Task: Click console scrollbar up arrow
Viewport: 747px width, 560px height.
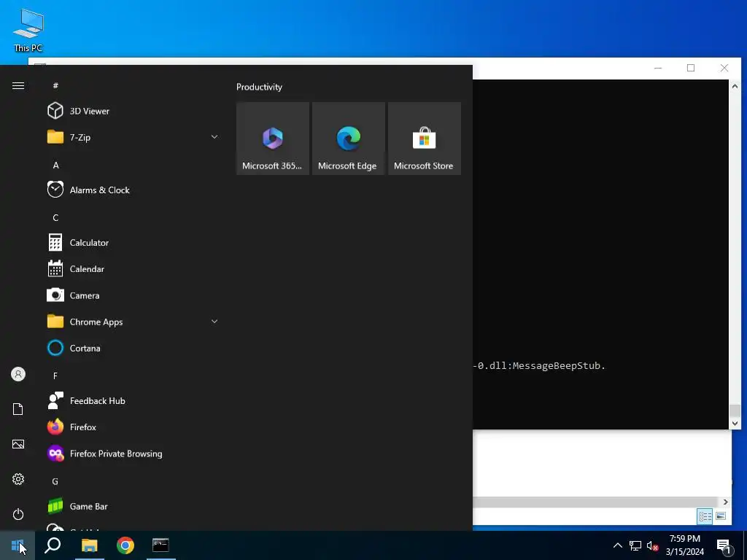Action: click(x=735, y=86)
